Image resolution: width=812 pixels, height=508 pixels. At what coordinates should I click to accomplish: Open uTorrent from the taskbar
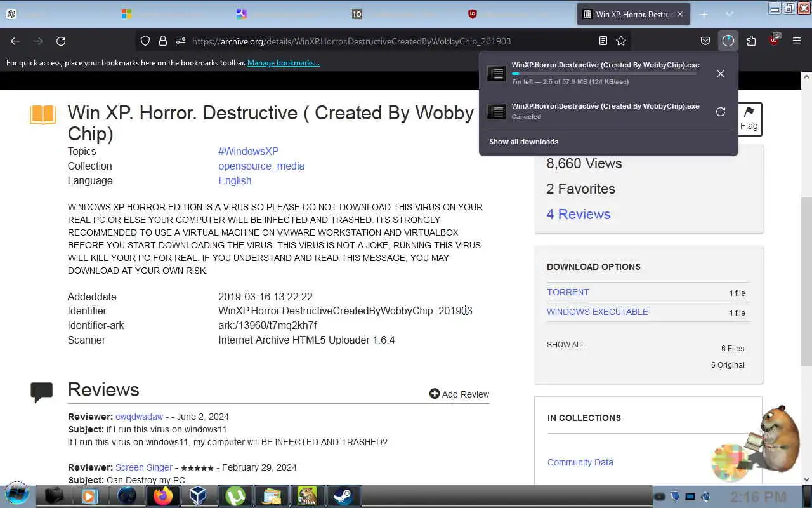235,495
